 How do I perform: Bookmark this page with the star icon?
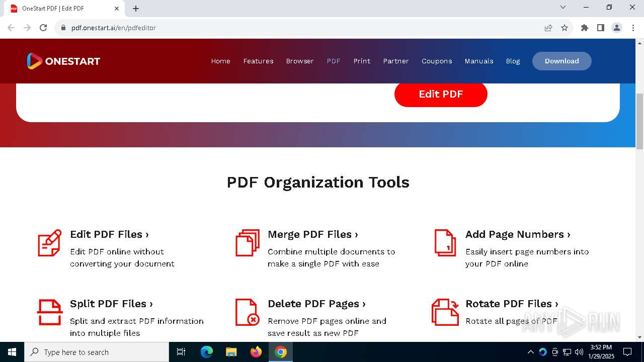tap(565, 28)
